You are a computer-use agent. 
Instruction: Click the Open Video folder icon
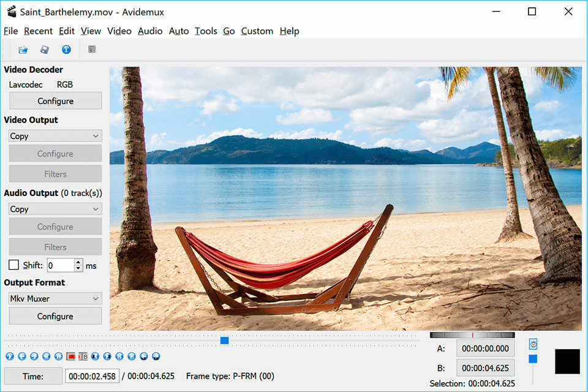[23, 50]
